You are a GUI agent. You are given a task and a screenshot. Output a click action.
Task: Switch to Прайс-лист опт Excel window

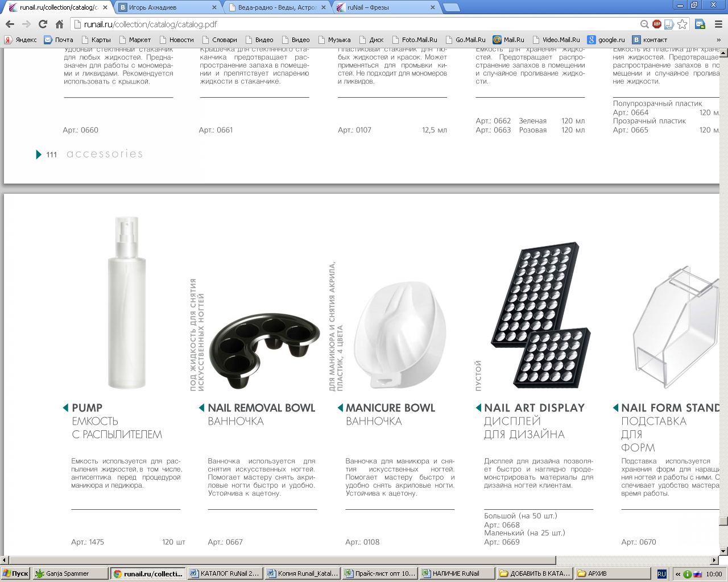coord(379,573)
